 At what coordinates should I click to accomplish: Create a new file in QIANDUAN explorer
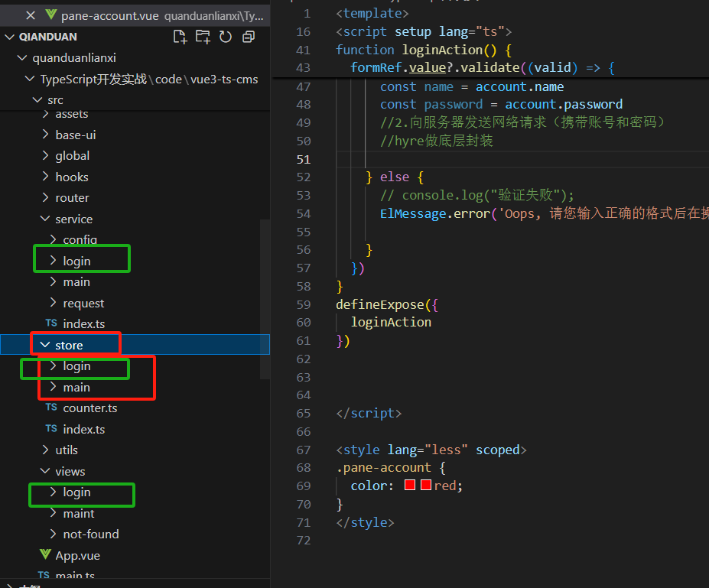click(180, 37)
